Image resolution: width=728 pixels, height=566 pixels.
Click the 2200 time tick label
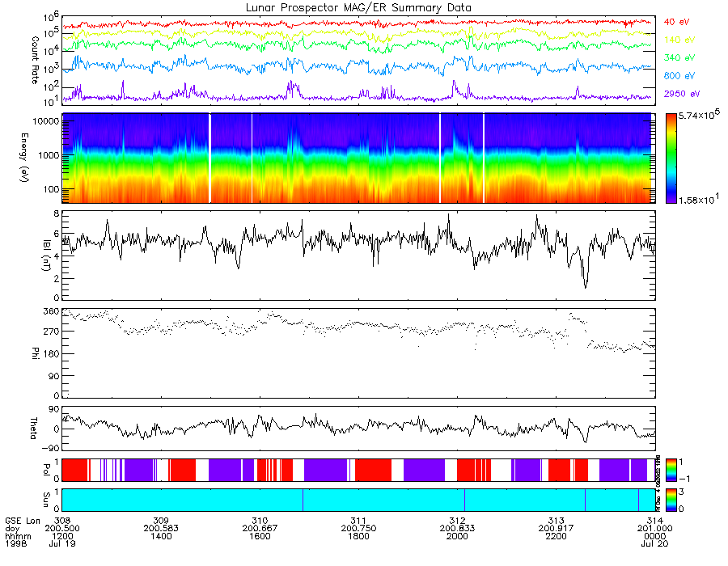pos(557,536)
